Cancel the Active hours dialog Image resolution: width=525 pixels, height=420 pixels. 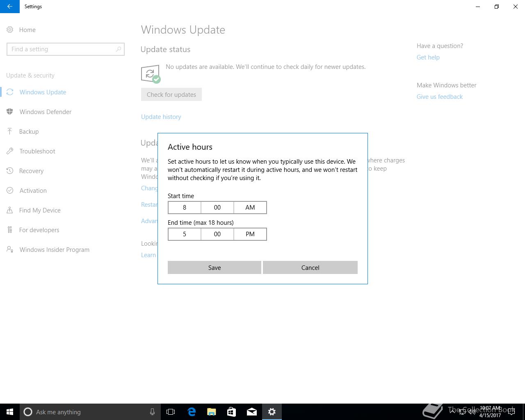310,267
